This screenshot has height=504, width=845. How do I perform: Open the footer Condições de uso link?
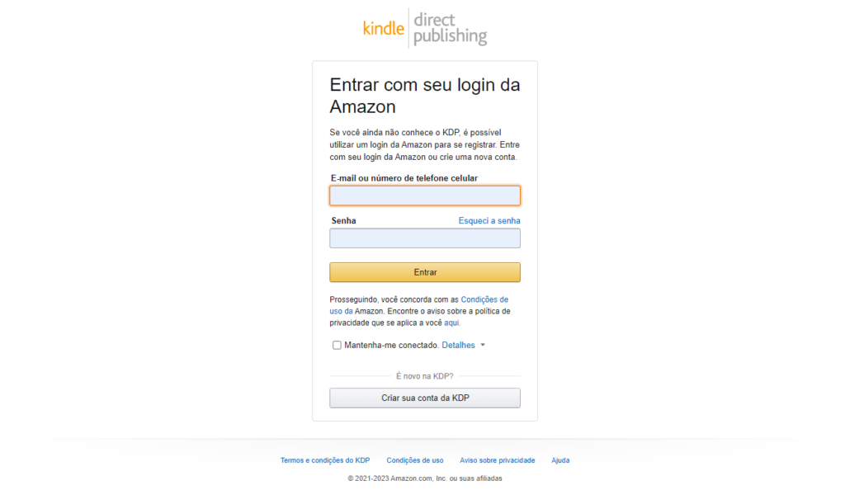click(415, 460)
